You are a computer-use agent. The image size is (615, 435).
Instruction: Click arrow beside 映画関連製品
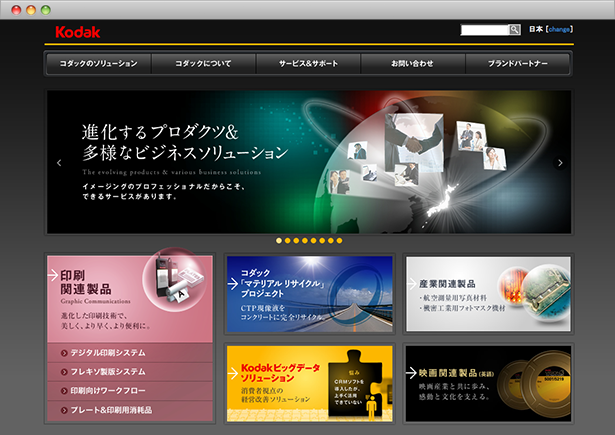pos(411,373)
